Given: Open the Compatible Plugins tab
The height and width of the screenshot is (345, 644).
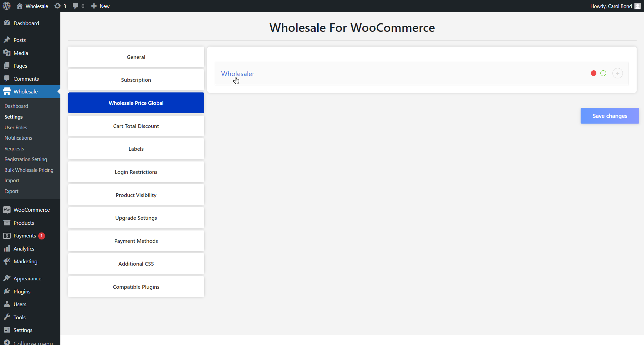Looking at the screenshot, I should point(136,287).
